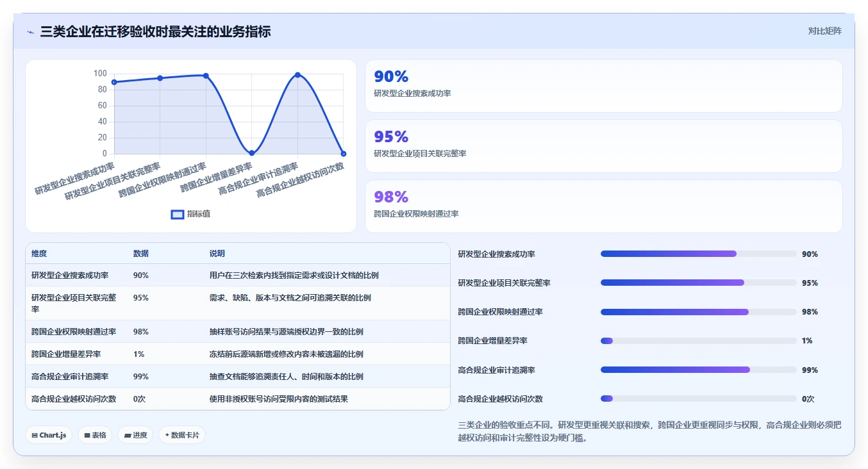Click table cell 研发型企业搜索成功率
The image size is (868, 469).
click(x=70, y=276)
